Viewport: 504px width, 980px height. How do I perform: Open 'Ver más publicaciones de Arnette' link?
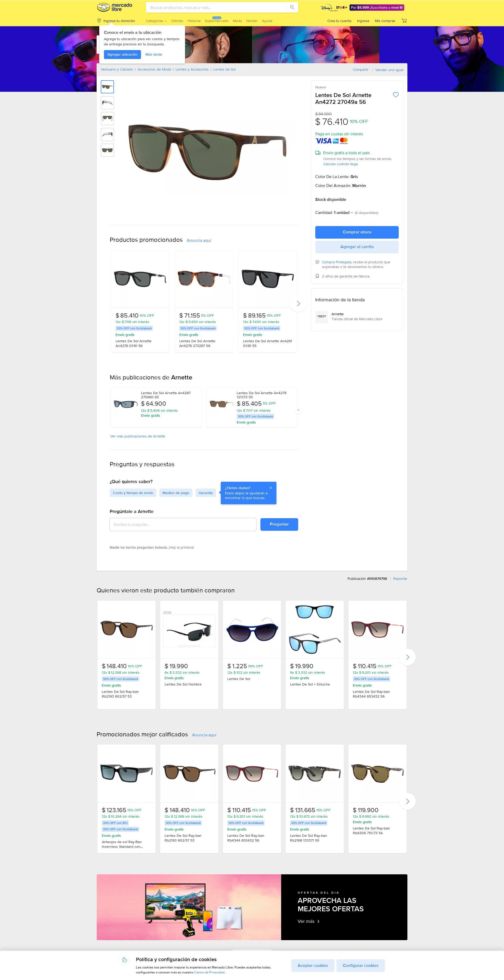pyautogui.click(x=138, y=436)
